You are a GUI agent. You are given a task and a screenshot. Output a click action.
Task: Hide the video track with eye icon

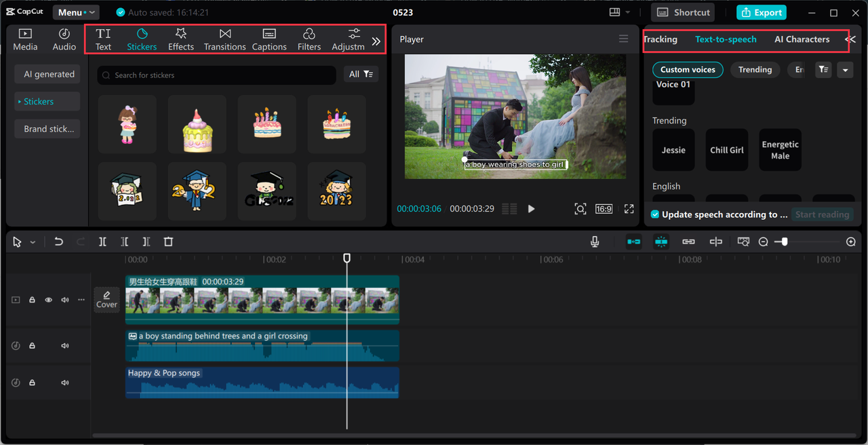click(x=48, y=300)
